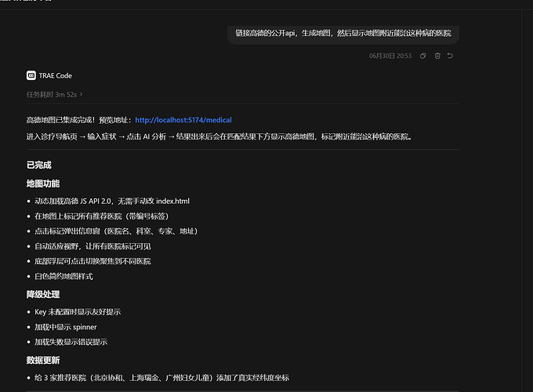Click the text 高德地图已集成完成！
This screenshot has height=392, width=533.
click(60, 120)
